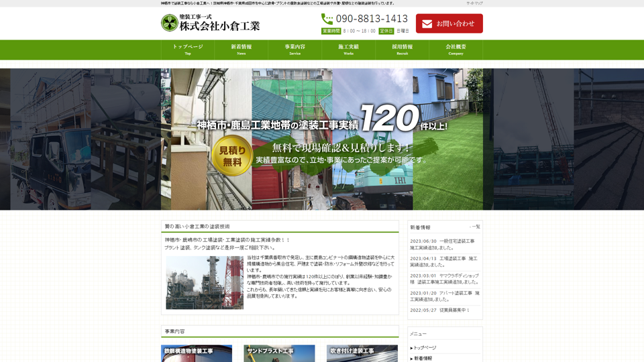Open the 会社概要 Company navigation item
Viewport: 644px width, 362px height.
(x=455, y=50)
